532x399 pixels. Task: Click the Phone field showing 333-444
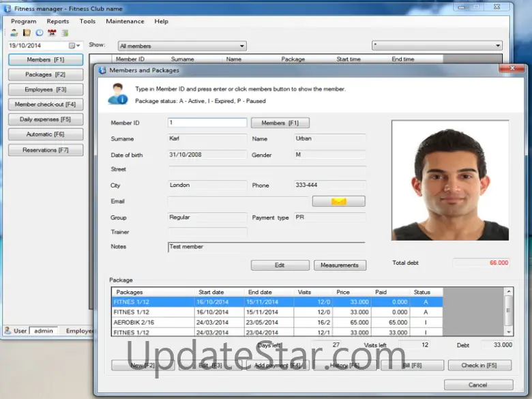tap(329, 185)
